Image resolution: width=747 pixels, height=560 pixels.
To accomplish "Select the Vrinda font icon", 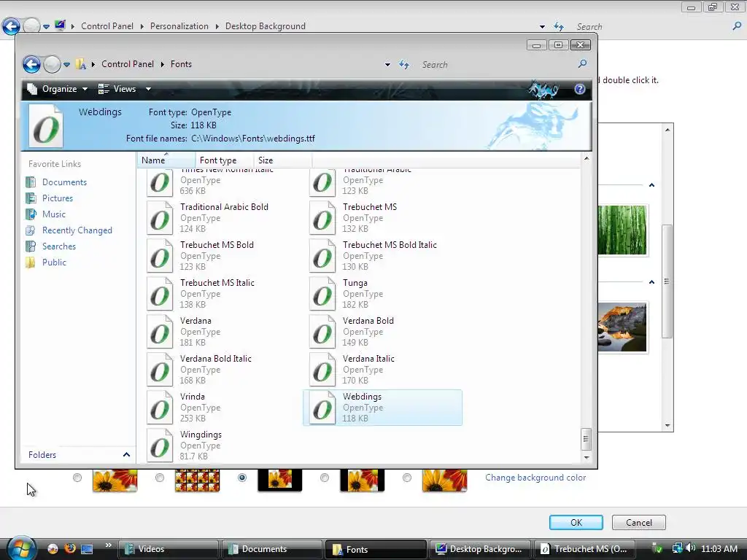I will point(160,408).
